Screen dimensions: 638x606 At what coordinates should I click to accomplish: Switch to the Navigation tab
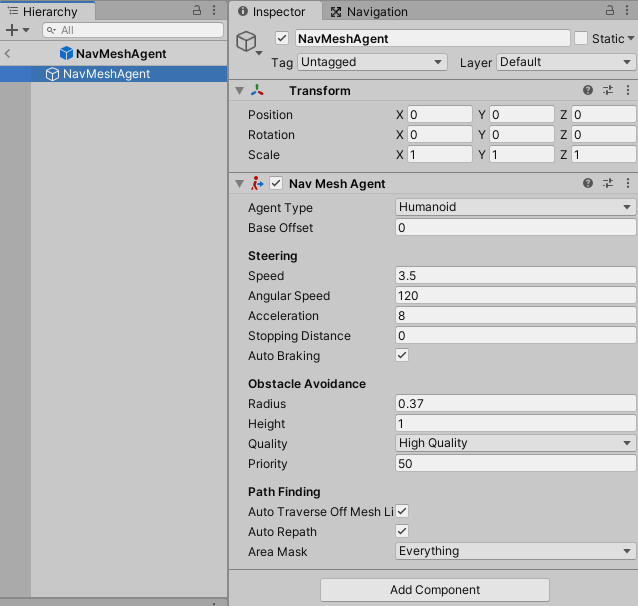pyautogui.click(x=369, y=12)
